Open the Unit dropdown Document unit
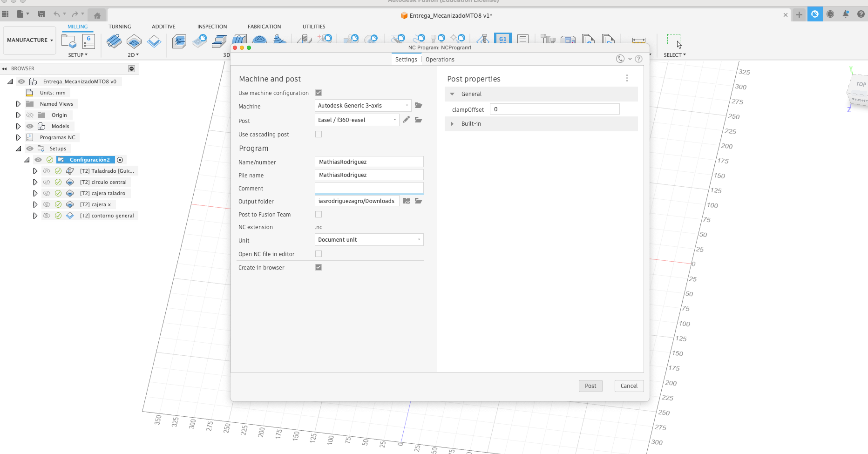This screenshot has width=868, height=454. click(x=369, y=240)
